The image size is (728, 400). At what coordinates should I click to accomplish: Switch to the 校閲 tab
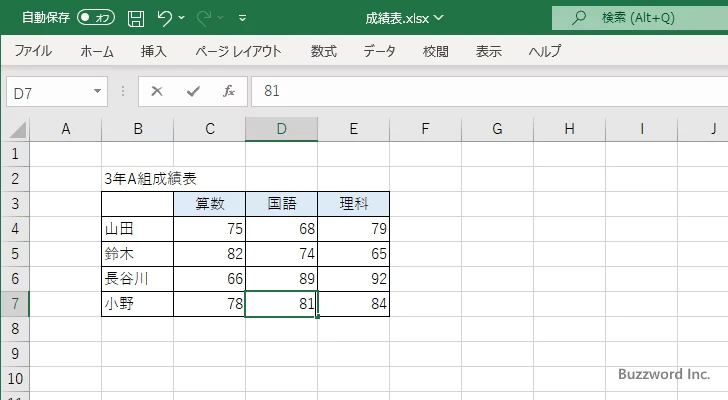436,51
